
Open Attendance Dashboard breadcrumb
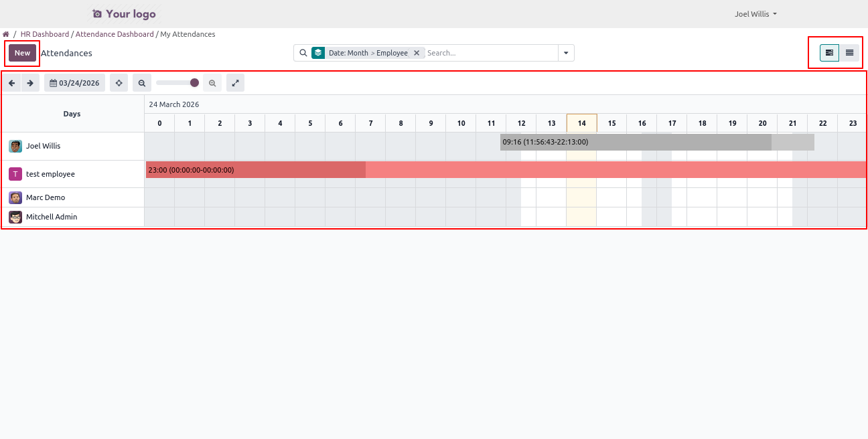pos(115,34)
